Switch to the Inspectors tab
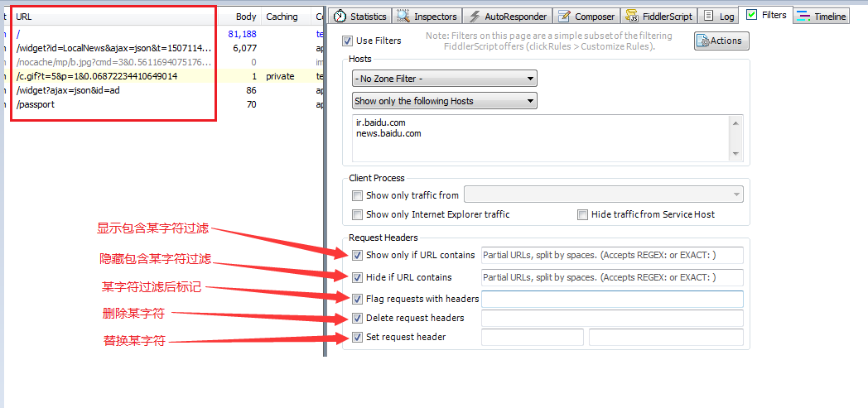Screen dimensions: 868x408 click(427, 16)
